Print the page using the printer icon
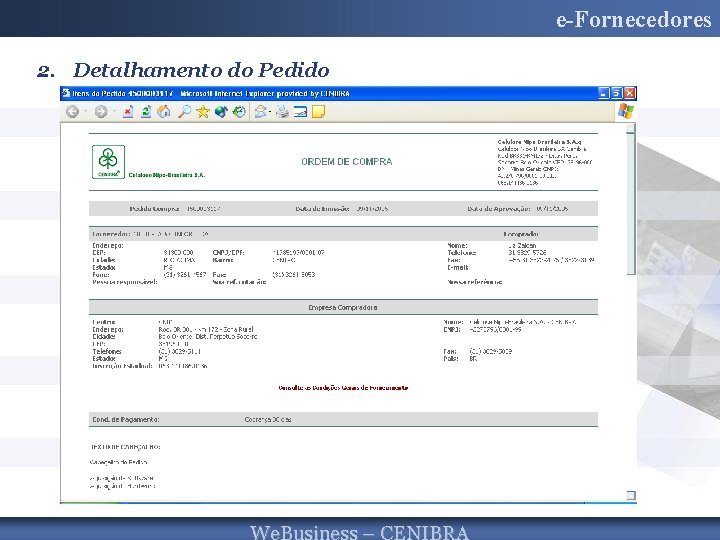The height and width of the screenshot is (540, 720). coord(282,112)
